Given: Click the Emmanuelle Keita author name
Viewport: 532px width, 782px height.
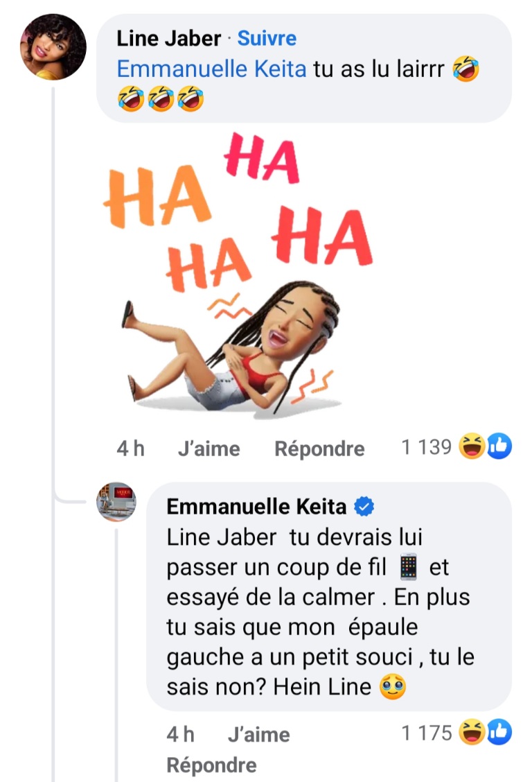Looking at the screenshot, I should click(256, 506).
